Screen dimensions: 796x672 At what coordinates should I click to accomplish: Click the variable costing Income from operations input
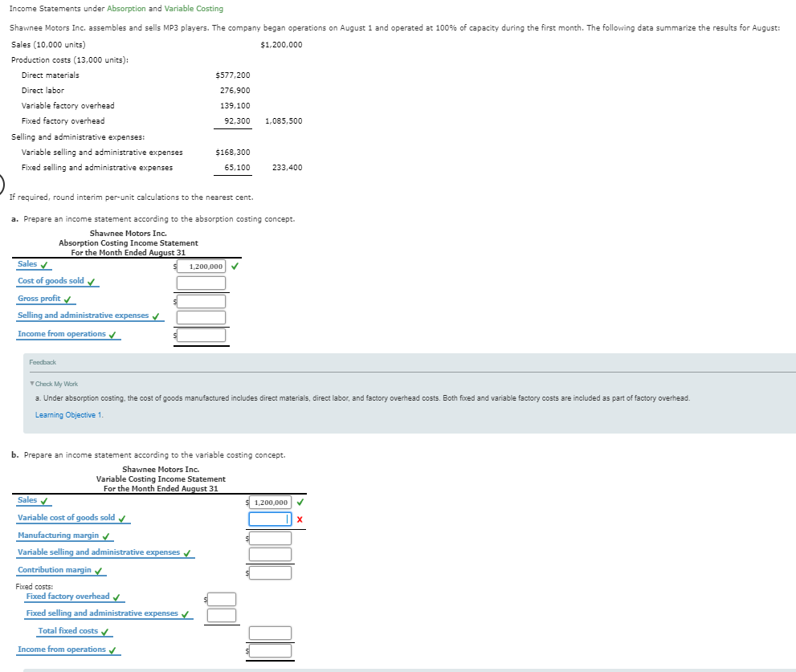(271, 650)
